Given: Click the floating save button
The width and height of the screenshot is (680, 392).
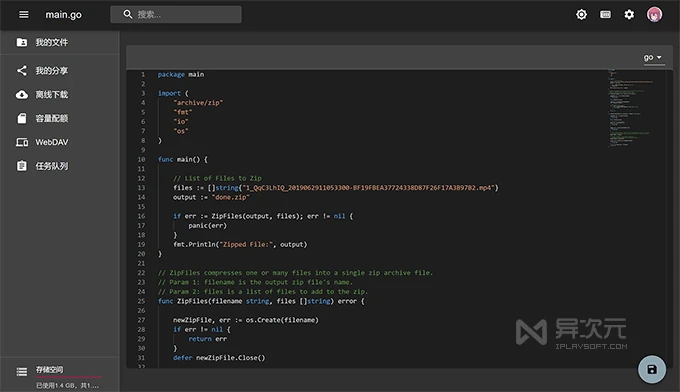Looking at the screenshot, I should (x=652, y=369).
